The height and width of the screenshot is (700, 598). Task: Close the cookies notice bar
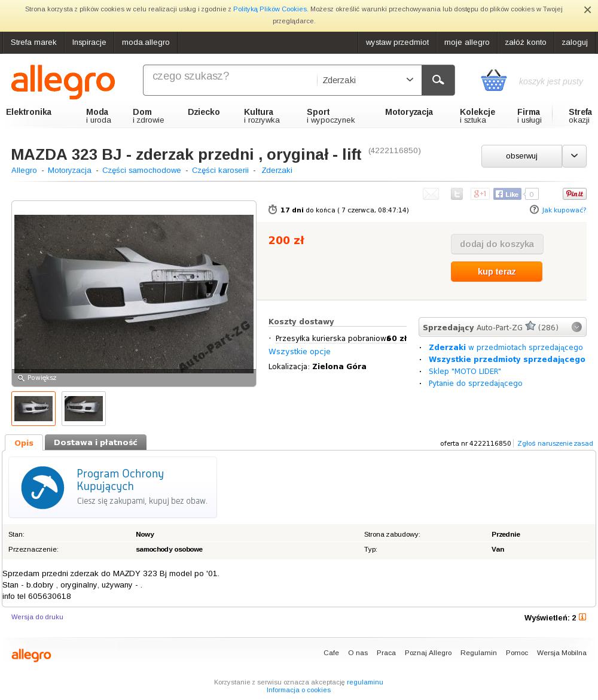click(587, 10)
